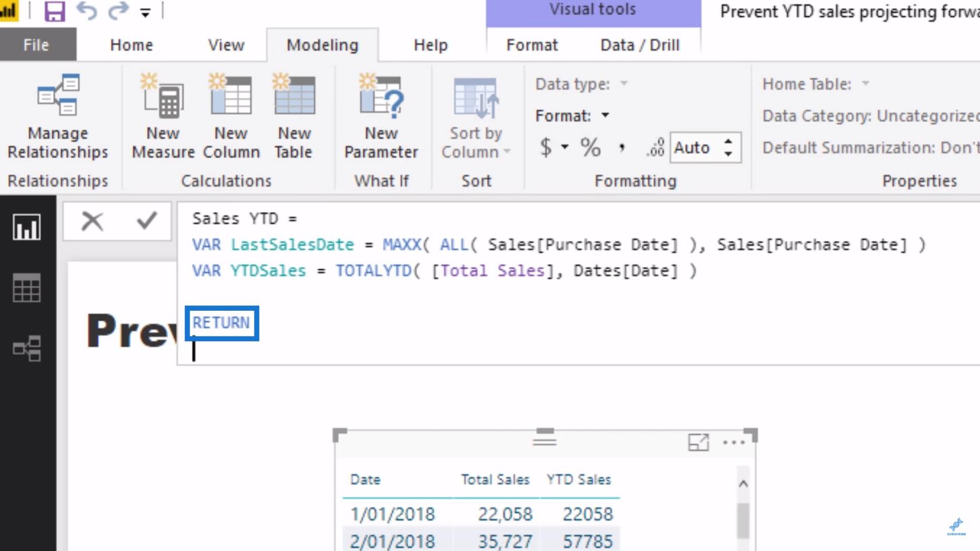Enter Focus mode on table visual
This screenshot has width=980, height=551.
[x=698, y=443]
